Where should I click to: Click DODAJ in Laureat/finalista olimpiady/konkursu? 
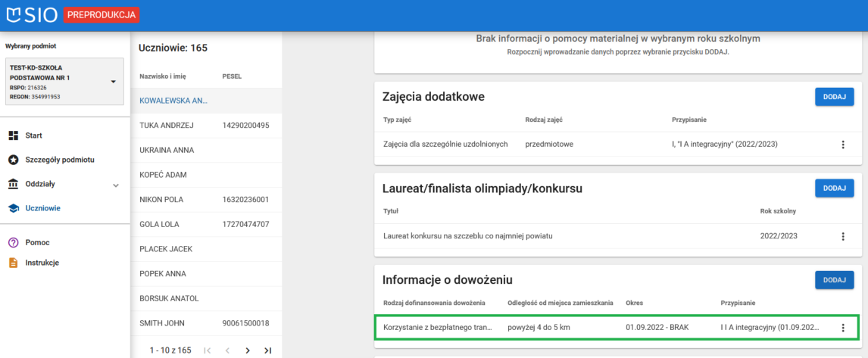(834, 188)
